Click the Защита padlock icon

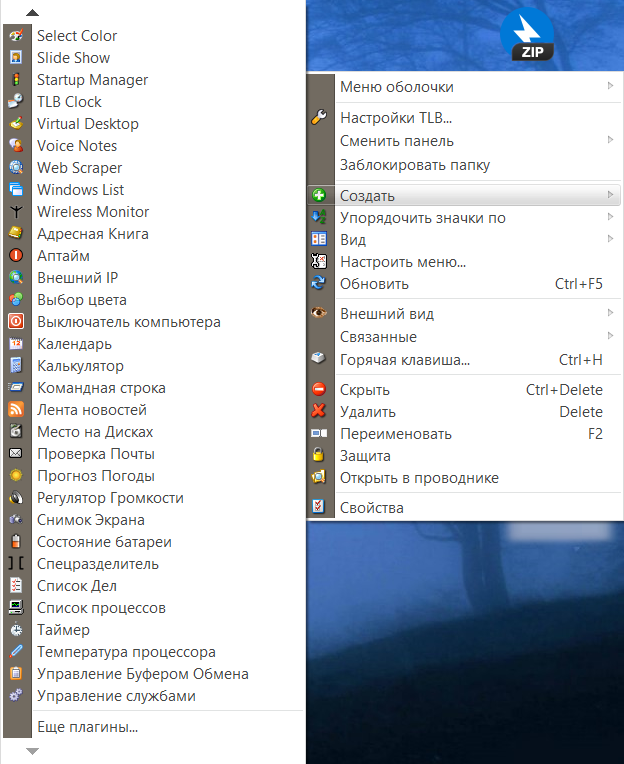click(319, 456)
